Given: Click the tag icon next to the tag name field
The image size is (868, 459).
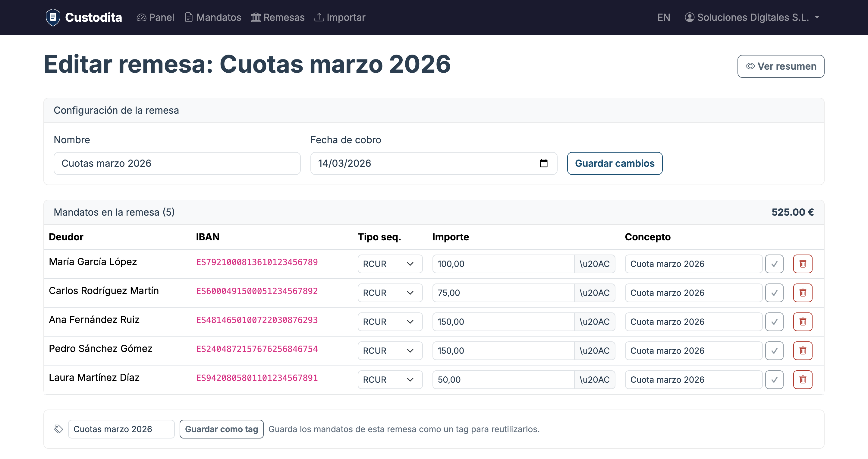Looking at the screenshot, I should click(58, 429).
